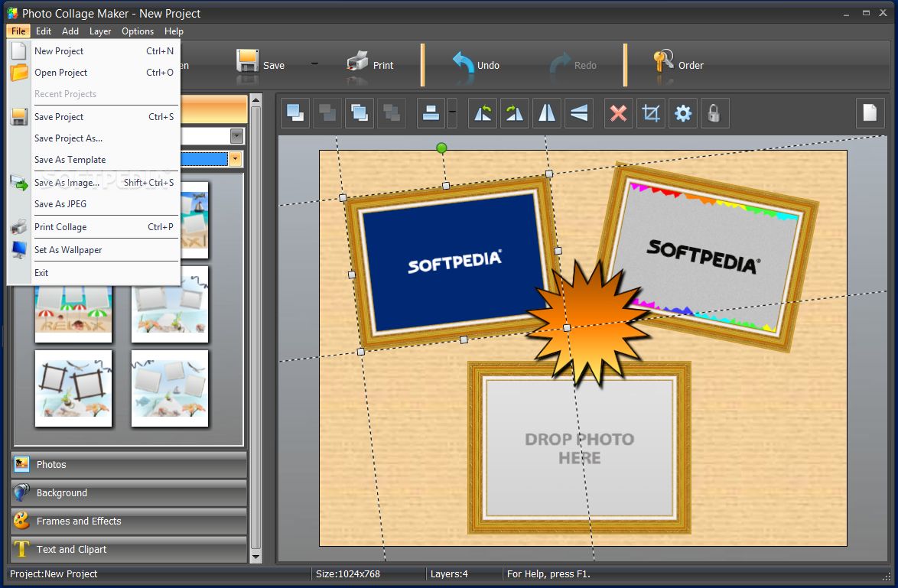898x588 pixels.
Task: Select Set As Wallpaper entry
Action: coord(93,249)
